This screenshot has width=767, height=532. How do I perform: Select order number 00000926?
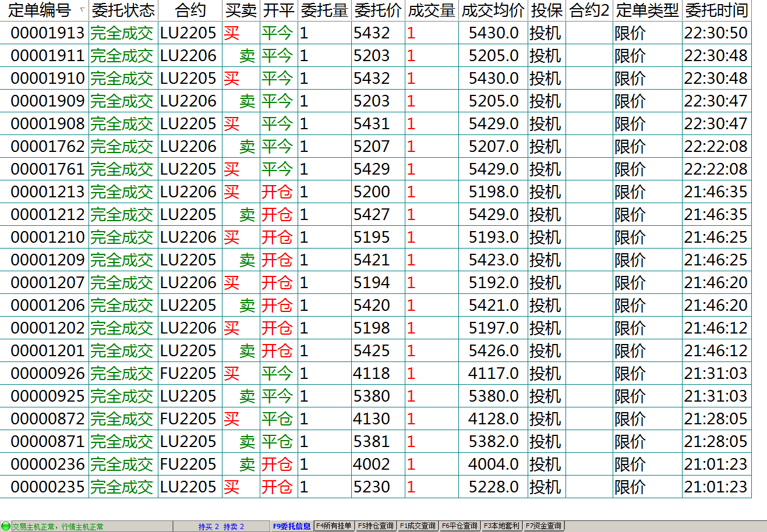point(48,374)
